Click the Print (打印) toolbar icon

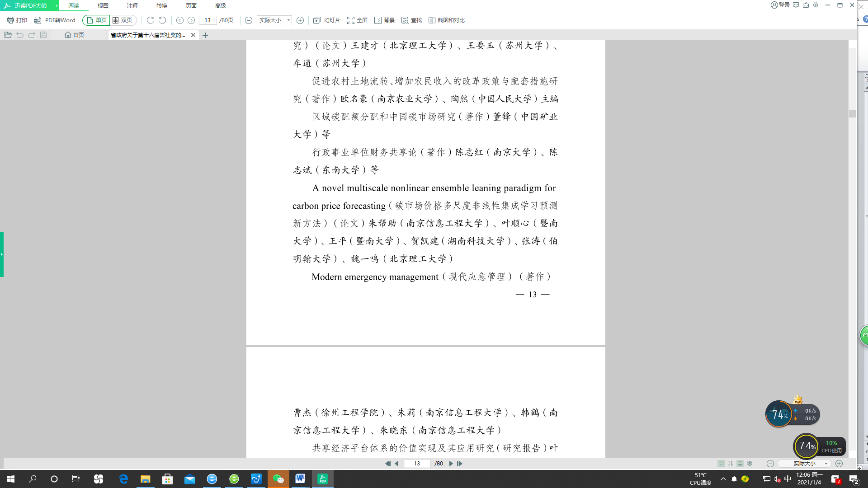(x=17, y=20)
